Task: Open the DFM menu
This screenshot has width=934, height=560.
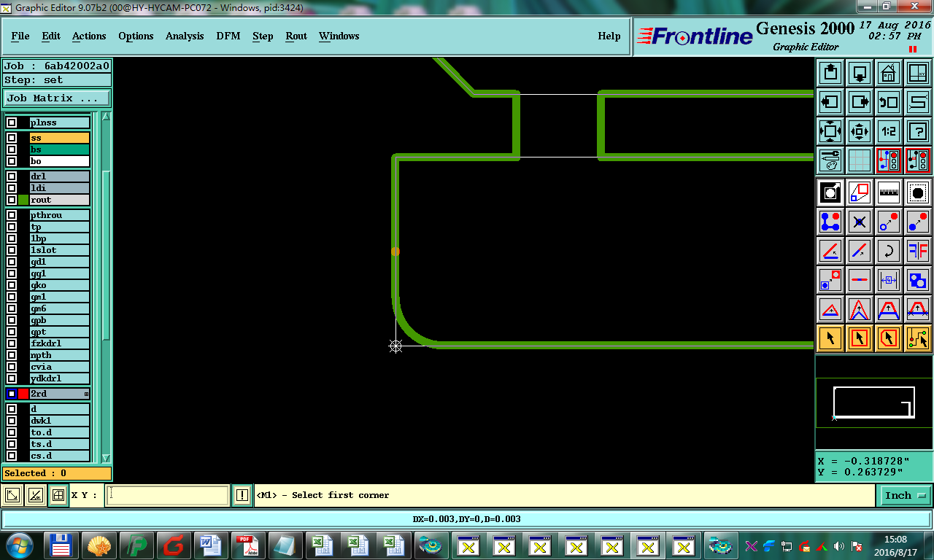Action: coord(228,36)
